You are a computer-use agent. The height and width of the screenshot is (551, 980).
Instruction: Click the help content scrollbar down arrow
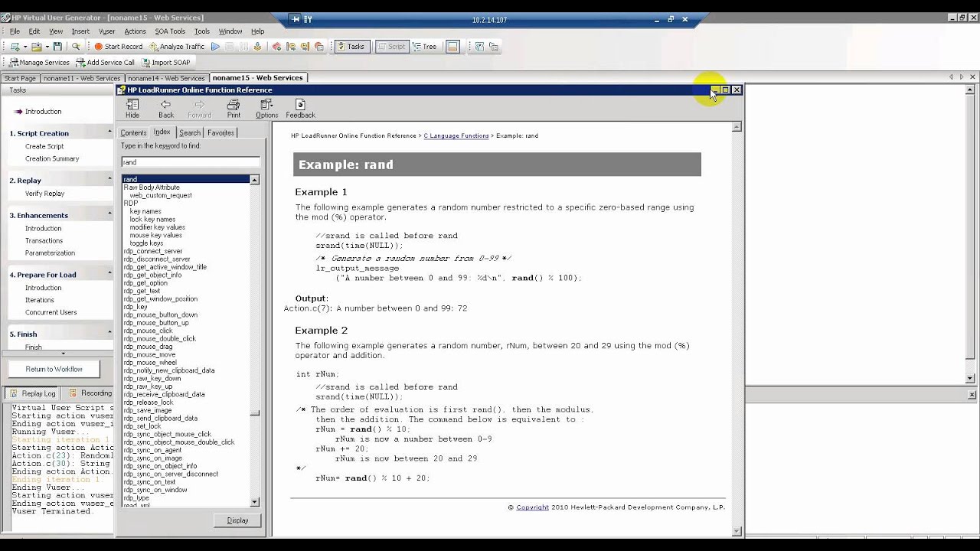[737, 531]
